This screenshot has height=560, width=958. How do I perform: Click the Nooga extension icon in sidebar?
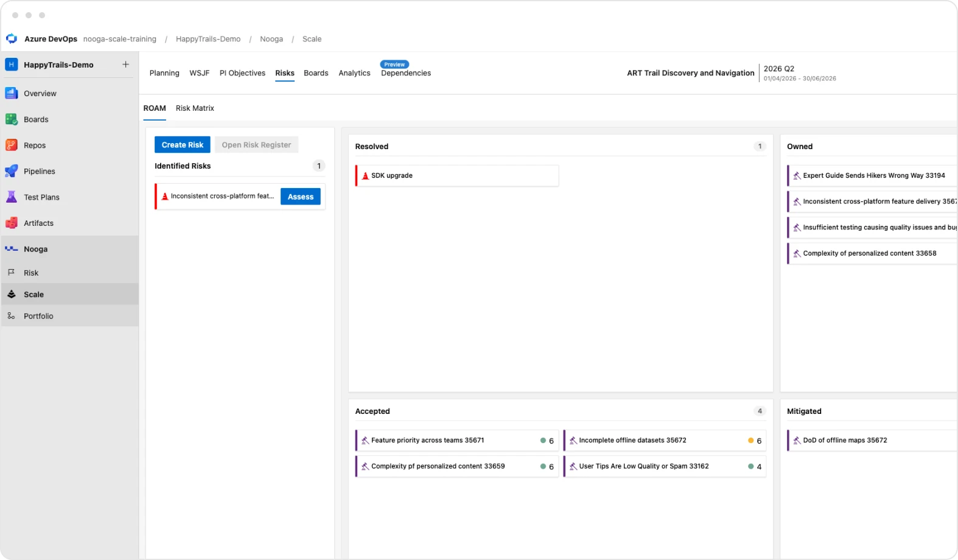click(12, 249)
